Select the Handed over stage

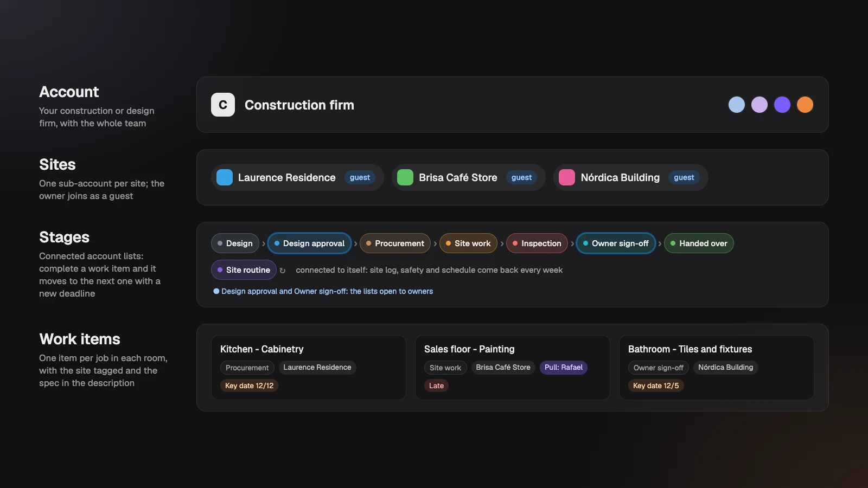pos(699,243)
